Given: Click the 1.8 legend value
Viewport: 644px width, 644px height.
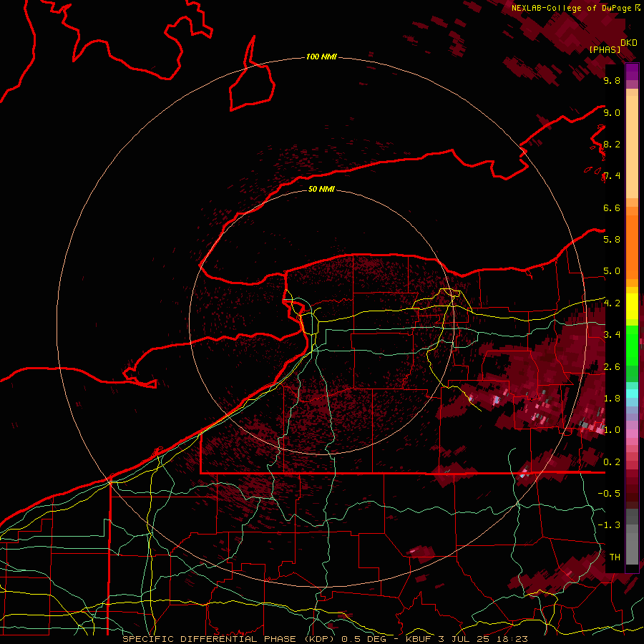Looking at the screenshot, I should (612, 399).
